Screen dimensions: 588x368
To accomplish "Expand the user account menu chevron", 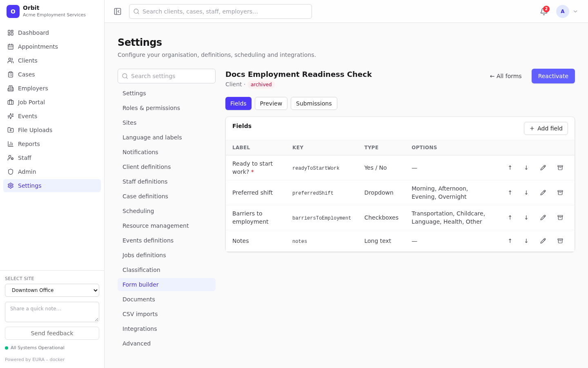I will tap(575, 11).
